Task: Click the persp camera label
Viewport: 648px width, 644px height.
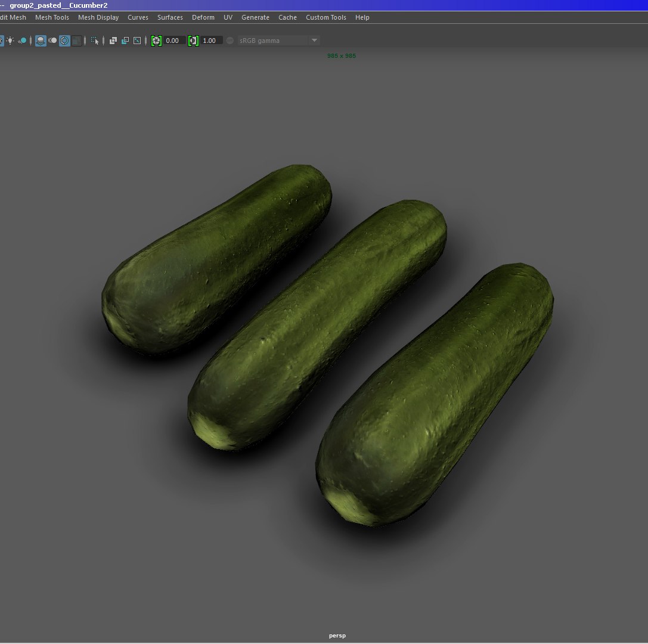Action: [337, 636]
